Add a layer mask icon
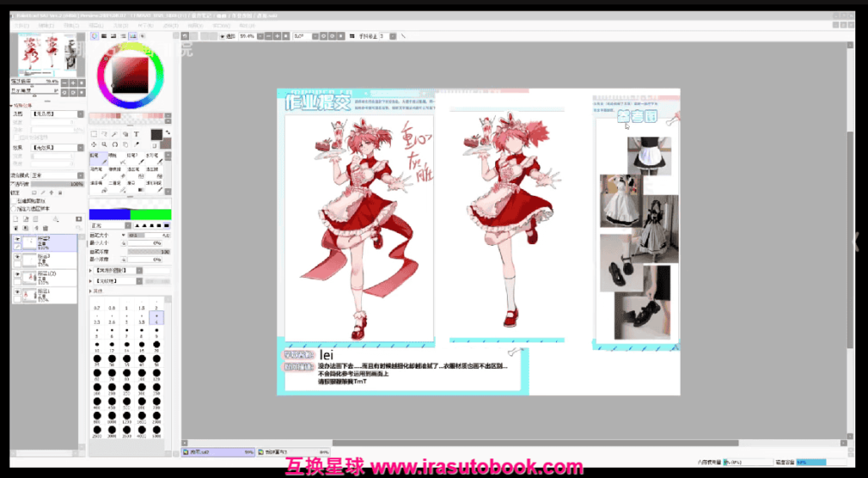 point(79,219)
